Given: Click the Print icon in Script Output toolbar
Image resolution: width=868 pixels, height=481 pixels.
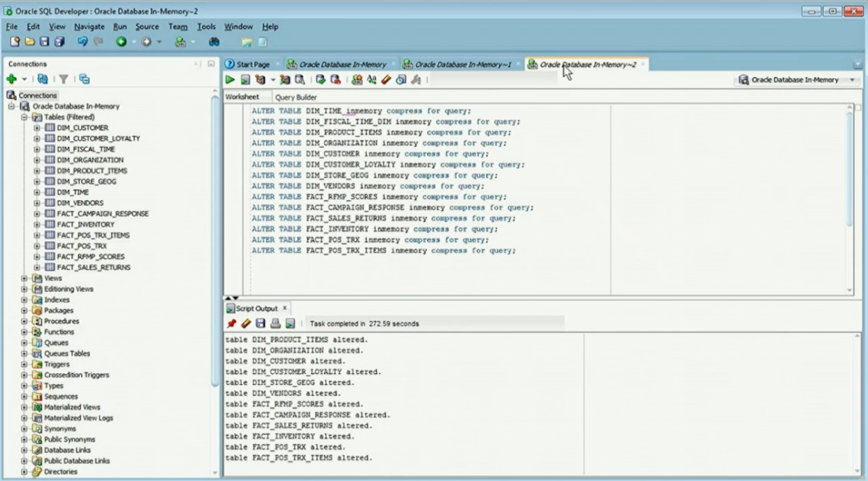Looking at the screenshot, I should tap(275, 324).
